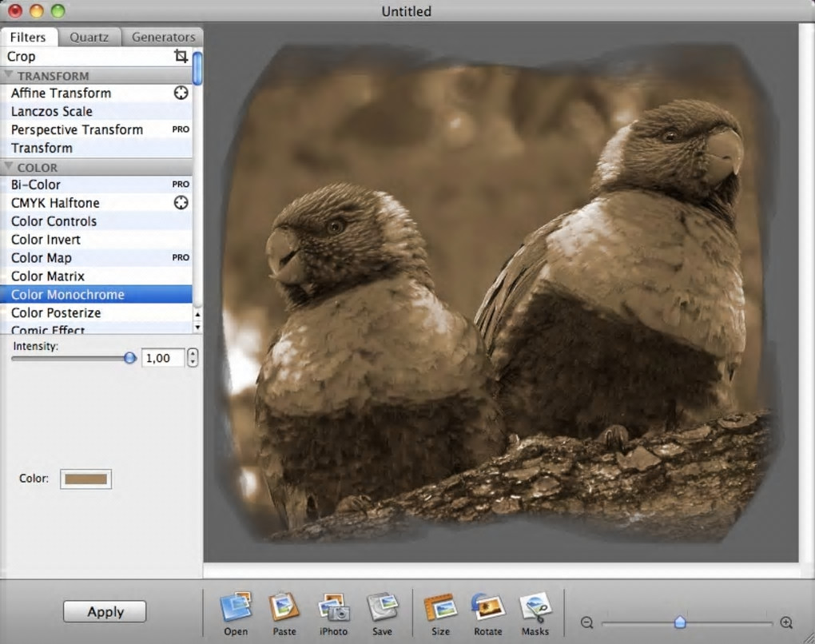Screen dimensions: 815x644
Task: Select the Color Posterize filter
Action: point(56,312)
